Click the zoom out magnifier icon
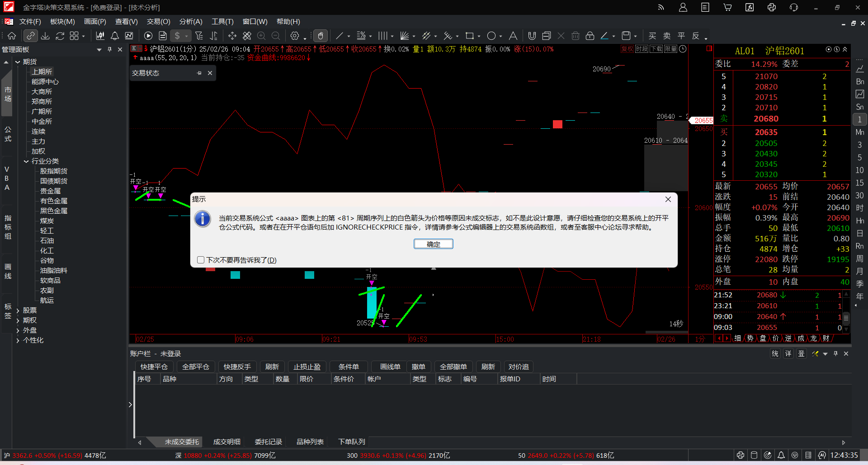868x465 pixels. (x=276, y=36)
